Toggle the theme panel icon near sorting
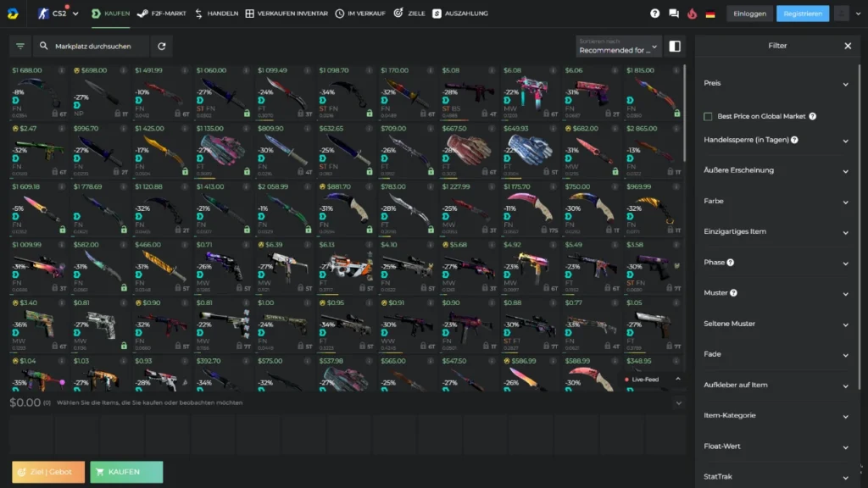Viewport: 868px width, 488px height. pos(675,47)
